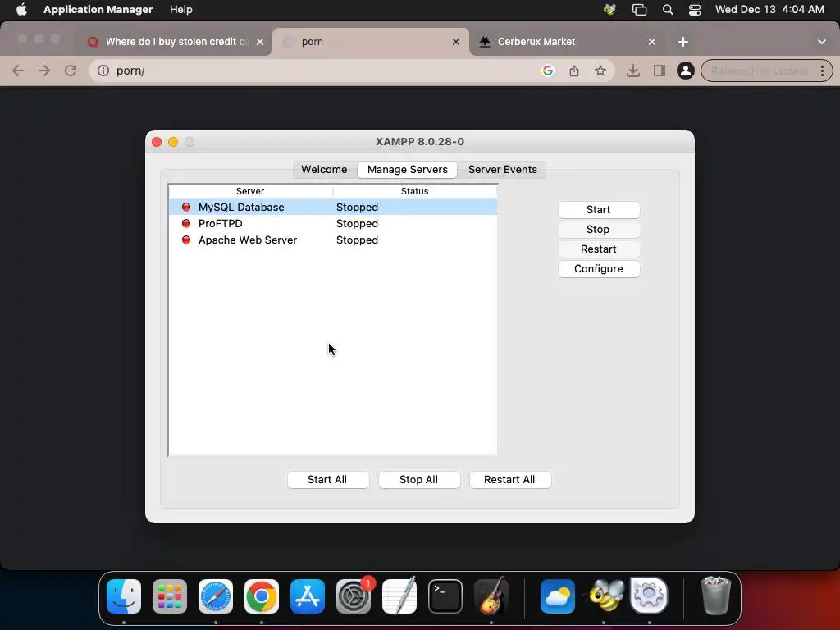The width and height of the screenshot is (840, 630).
Task: Open App Store from the Dock
Action: point(308,596)
